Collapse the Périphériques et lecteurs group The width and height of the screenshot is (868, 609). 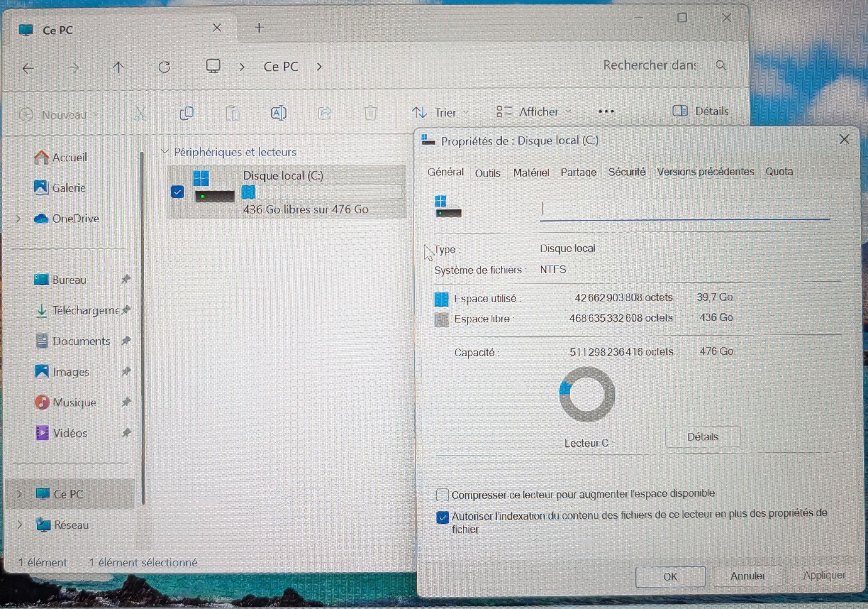click(x=165, y=151)
